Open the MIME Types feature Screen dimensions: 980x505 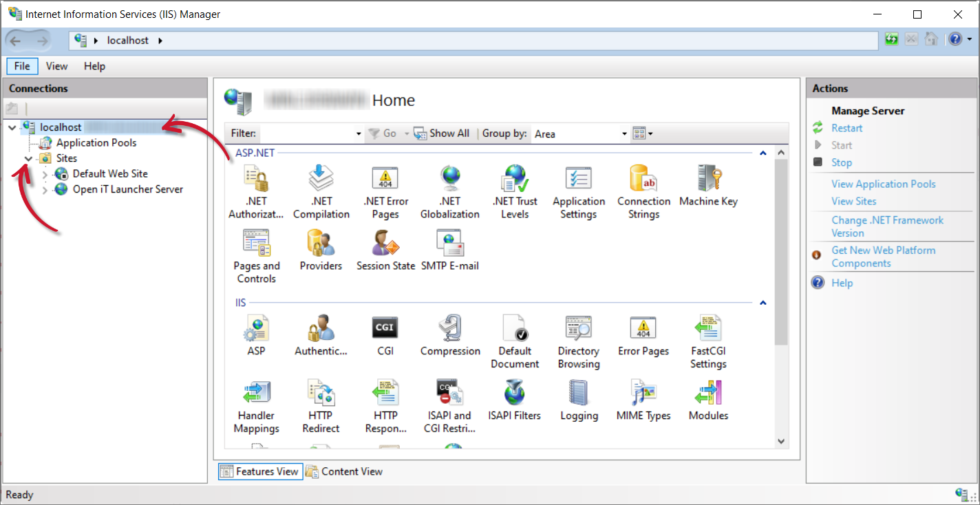click(x=643, y=394)
